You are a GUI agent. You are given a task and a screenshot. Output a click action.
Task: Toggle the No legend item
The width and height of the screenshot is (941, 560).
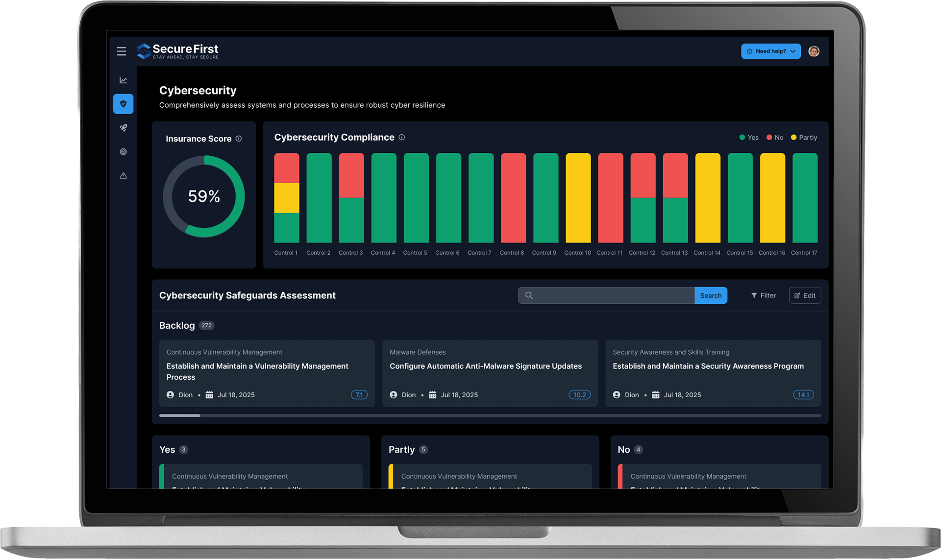click(775, 138)
